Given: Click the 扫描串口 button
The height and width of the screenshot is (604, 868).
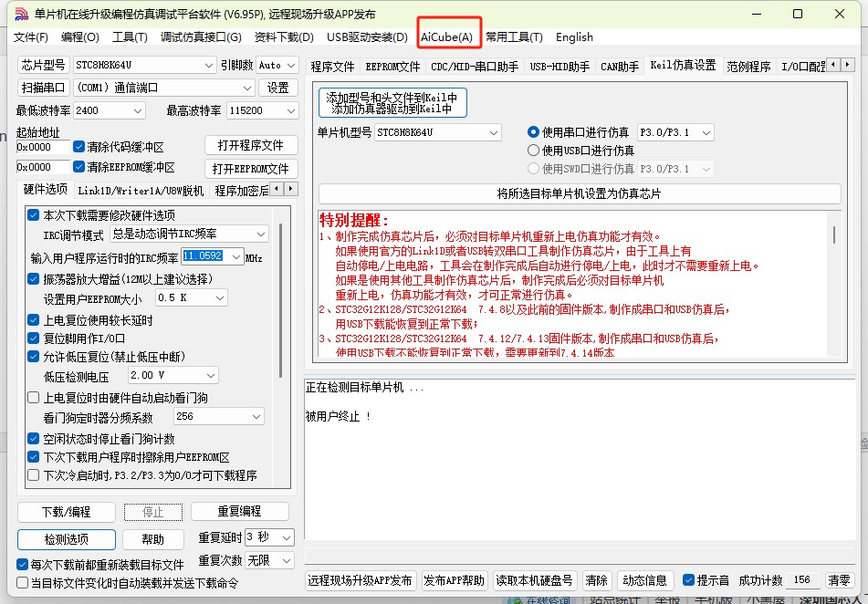Looking at the screenshot, I should [x=43, y=88].
